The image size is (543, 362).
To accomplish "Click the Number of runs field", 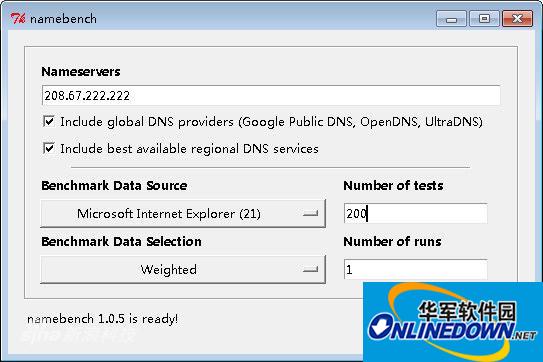I will [416, 270].
